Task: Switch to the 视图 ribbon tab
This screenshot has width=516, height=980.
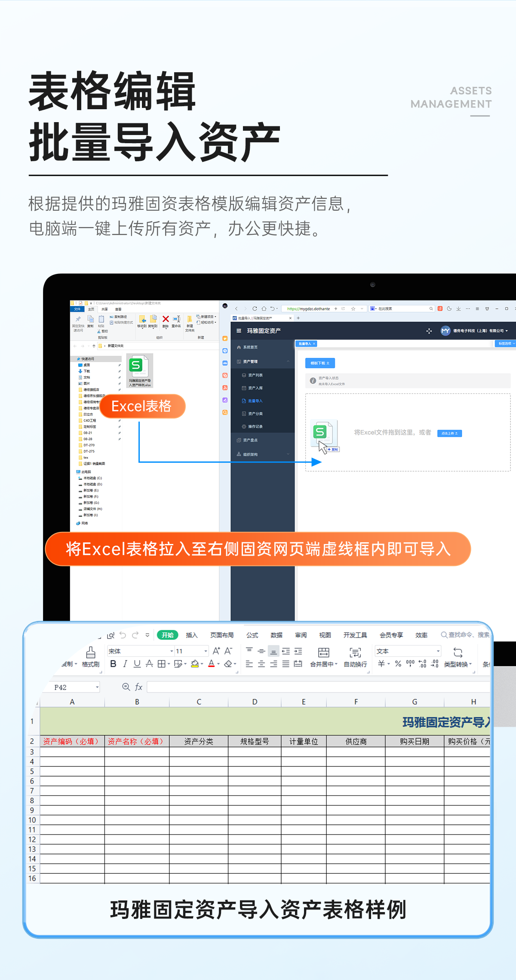Action: [325, 635]
